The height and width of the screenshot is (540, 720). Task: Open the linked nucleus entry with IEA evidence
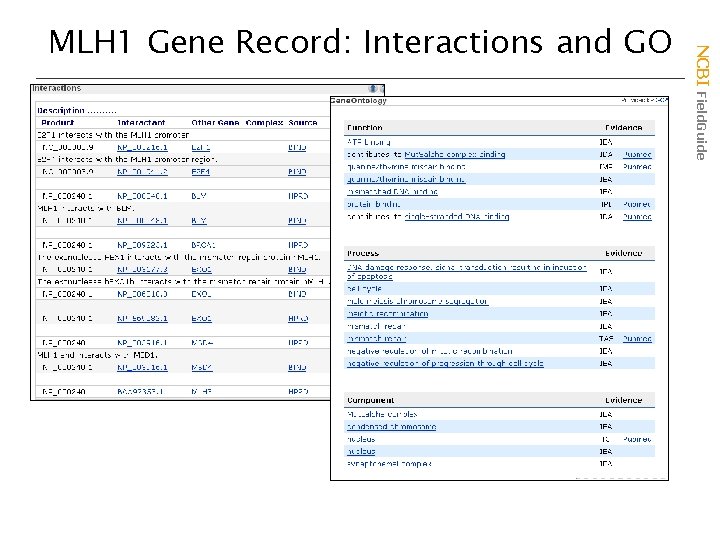click(x=361, y=451)
